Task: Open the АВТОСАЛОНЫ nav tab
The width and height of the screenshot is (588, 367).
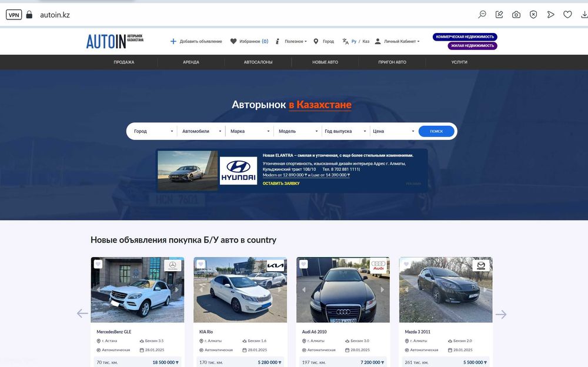Action: (x=258, y=62)
